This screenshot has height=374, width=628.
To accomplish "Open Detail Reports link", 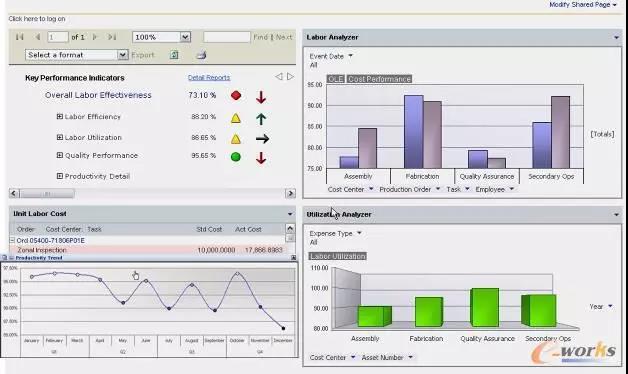I will 209,78.
